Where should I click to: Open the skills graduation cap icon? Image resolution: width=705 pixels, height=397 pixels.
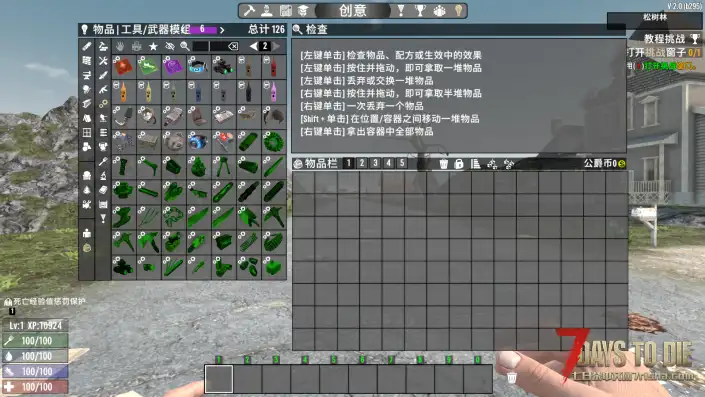pos(303,11)
